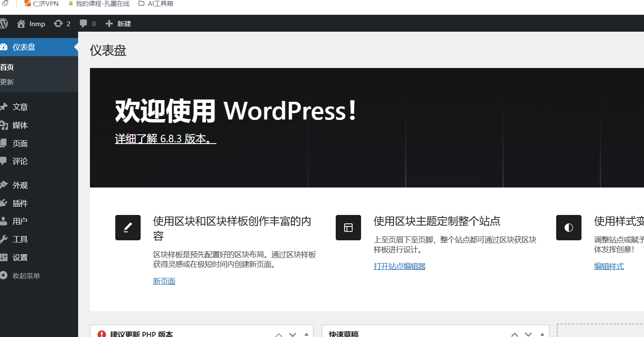This screenshot has width=644, height=337.
Task: Open 打开站点编辑器 link
Action: pyautogui.click(x=399, y=266)
